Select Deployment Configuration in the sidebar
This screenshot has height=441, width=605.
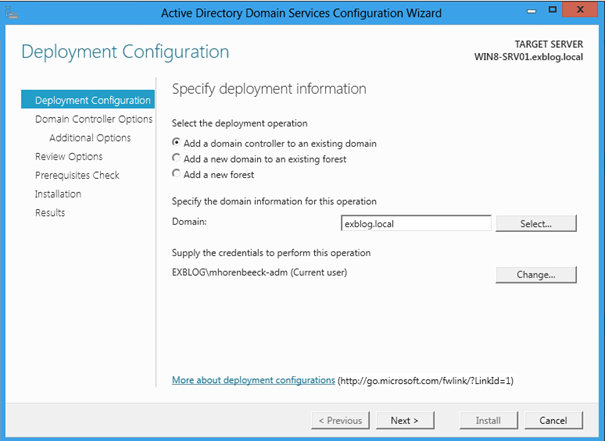coord(88,100)
